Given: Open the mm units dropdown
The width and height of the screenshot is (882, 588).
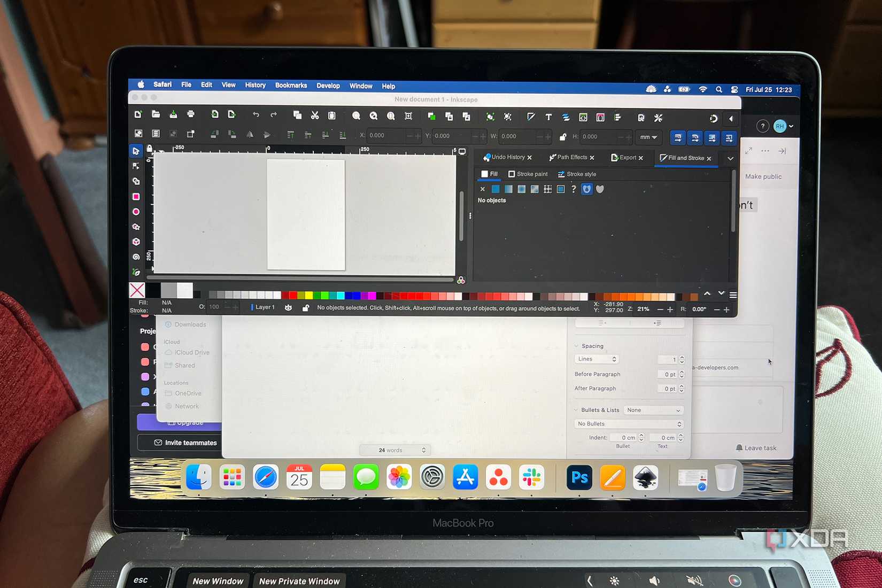Looking at the screenshot, I should (648, 137).
